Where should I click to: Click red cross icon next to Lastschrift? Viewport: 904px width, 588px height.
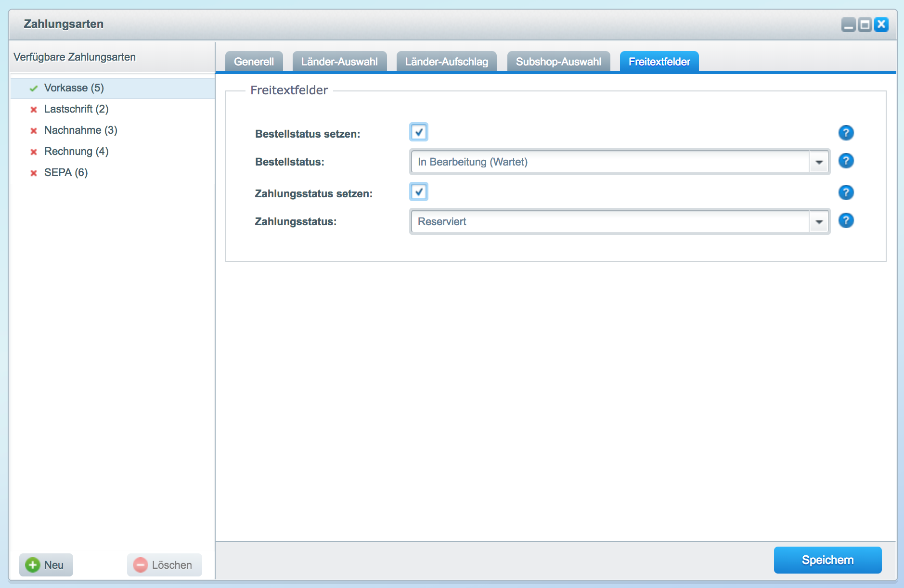[x=34, y=110]
